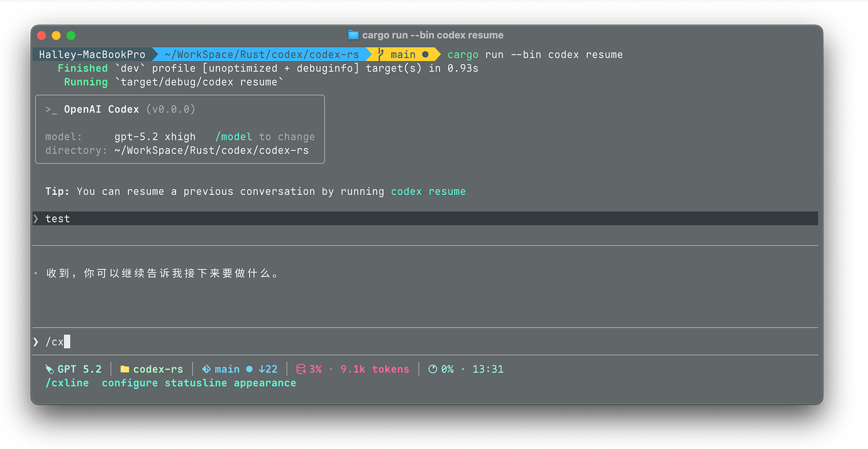Click the '13:31' time in statusline
The height and width of the screenshot is (449, 868).
pos(488,370)
